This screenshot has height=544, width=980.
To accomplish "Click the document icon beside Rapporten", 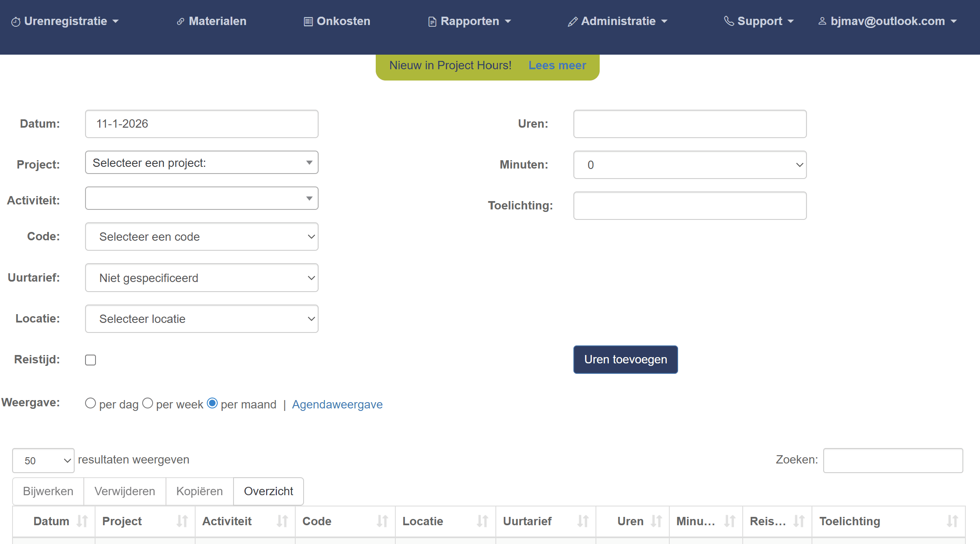I will pos(432,22).
